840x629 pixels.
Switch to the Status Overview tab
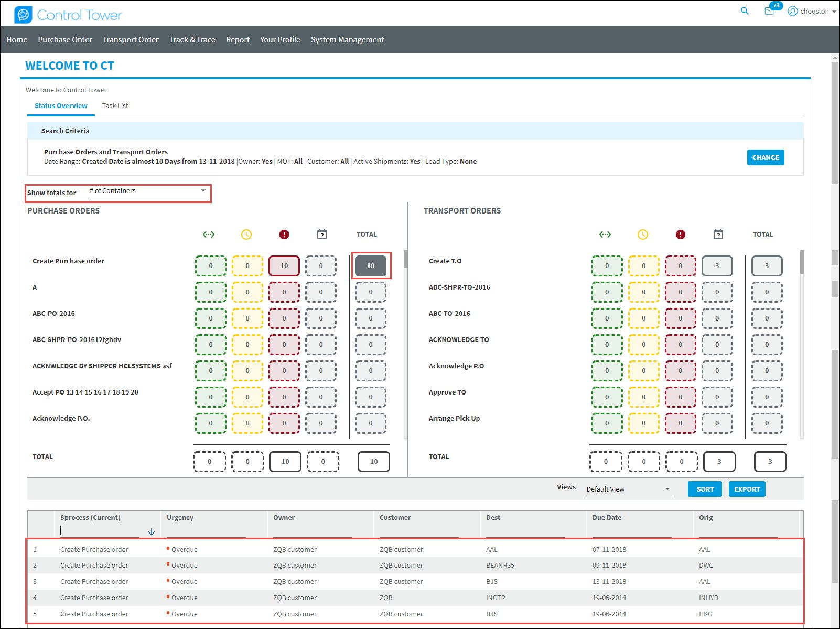[61, 106]
